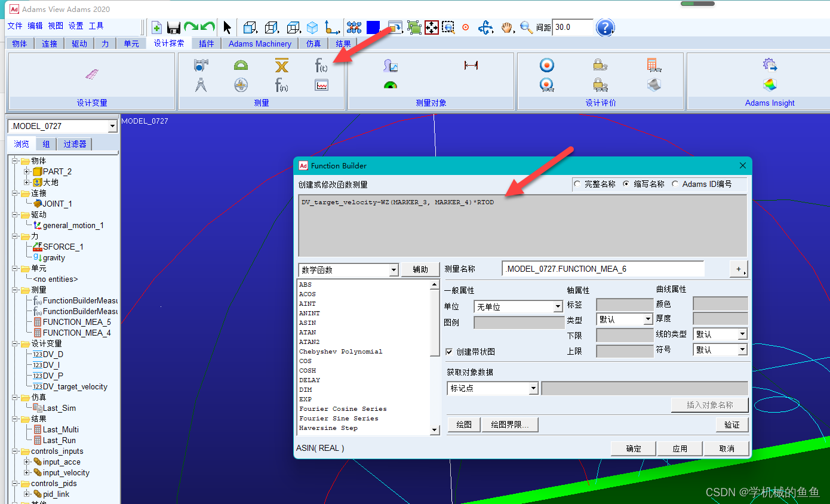Screen dimensions: 830x504
Task: Select the Adams ID编号 radio button
Action: pos(675,184)
